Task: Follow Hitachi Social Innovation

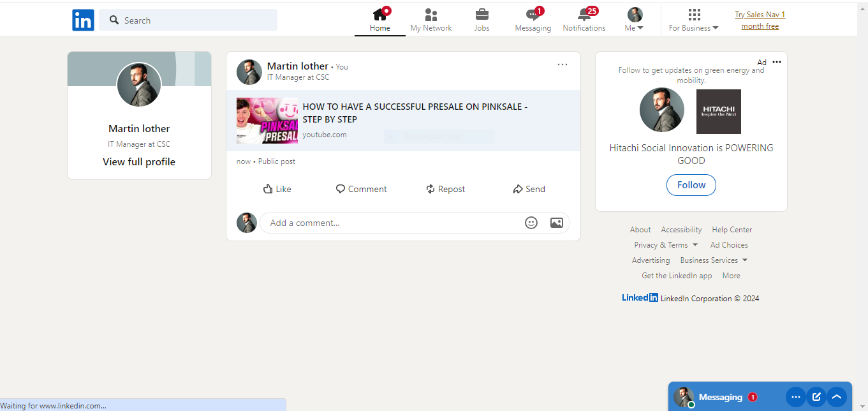Action: [x=691, y=185]
